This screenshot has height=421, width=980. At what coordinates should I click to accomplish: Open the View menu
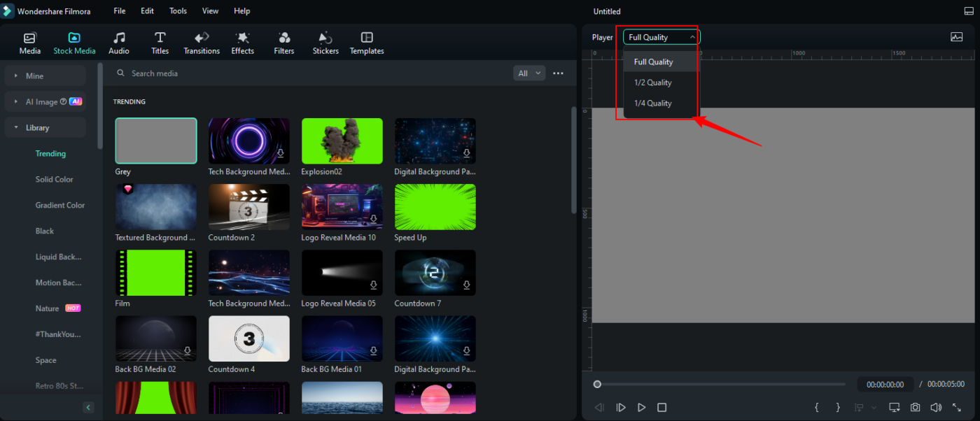click(x=210, y=11)
